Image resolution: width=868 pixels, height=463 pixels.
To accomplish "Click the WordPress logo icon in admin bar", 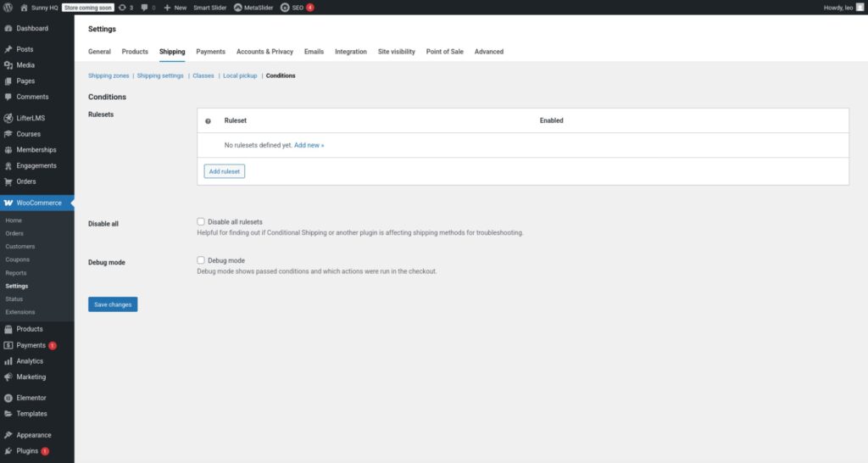I will 8,8.
